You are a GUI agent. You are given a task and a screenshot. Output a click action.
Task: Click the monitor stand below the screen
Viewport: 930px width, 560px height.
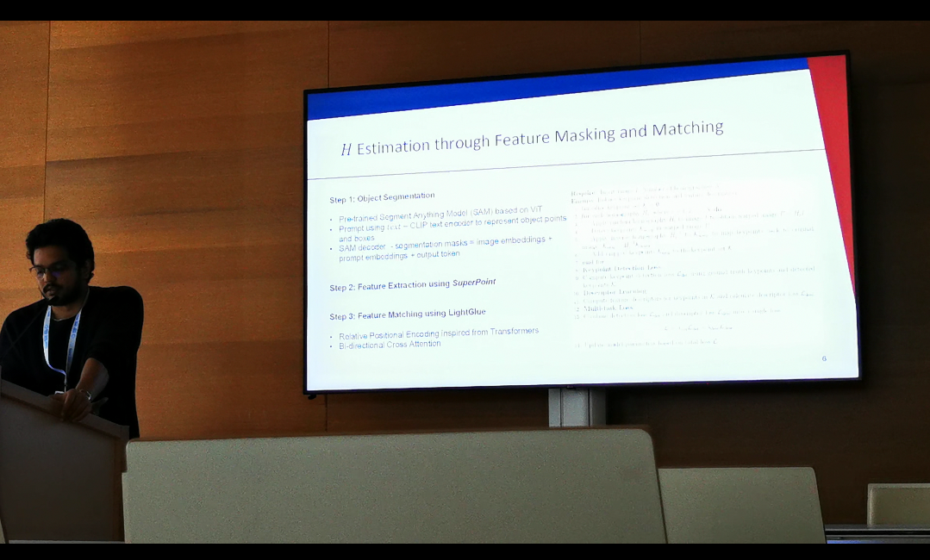pos(577,407)
